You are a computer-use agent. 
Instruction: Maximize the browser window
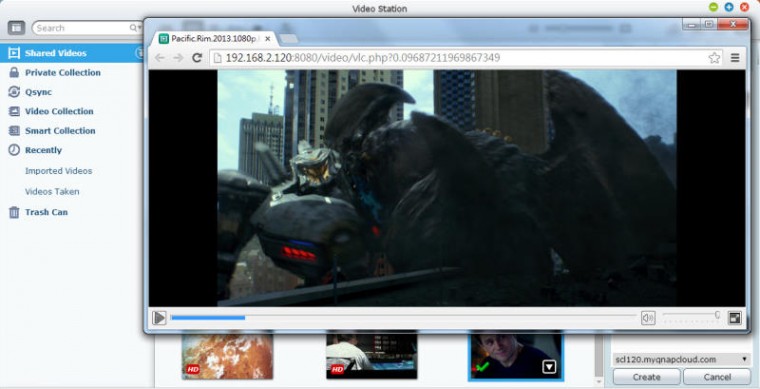[x=709, y=24]
